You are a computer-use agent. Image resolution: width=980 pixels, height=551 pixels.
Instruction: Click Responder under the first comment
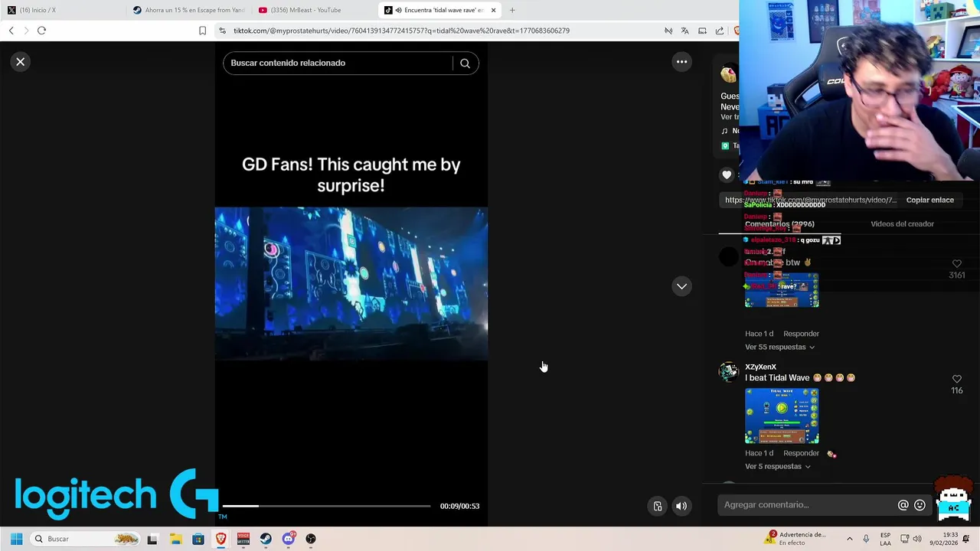(x=801, y=334)
